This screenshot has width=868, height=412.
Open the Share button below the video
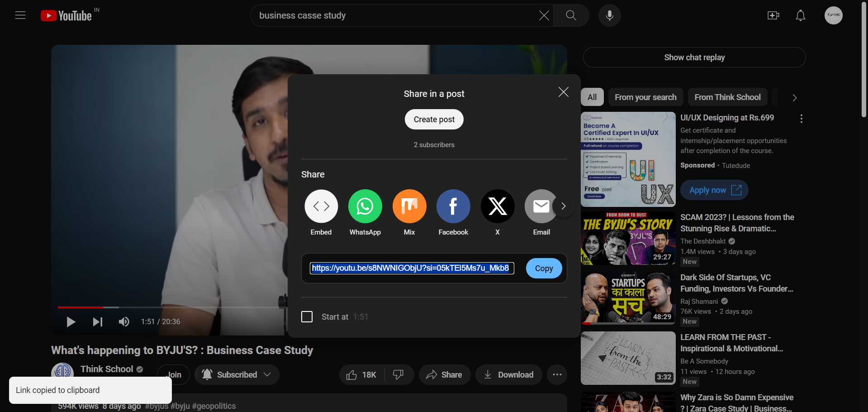(445, 375)
